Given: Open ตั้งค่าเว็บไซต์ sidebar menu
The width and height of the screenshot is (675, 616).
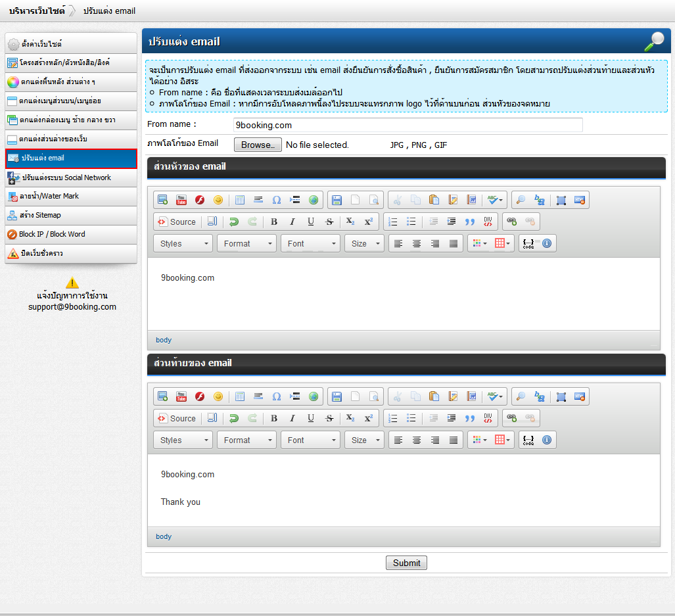Looking at the screenshot, I should (x=71, y=43).
